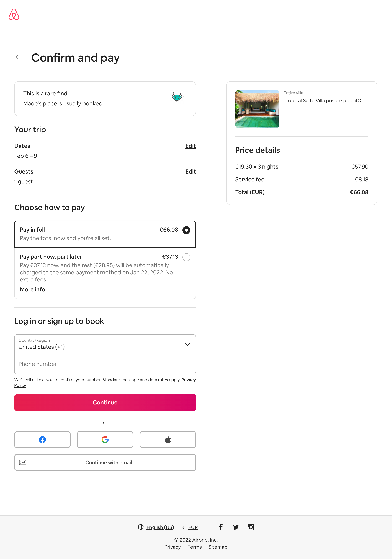View the Service fee details
The image size is (392, 559).
click(250, 179)
